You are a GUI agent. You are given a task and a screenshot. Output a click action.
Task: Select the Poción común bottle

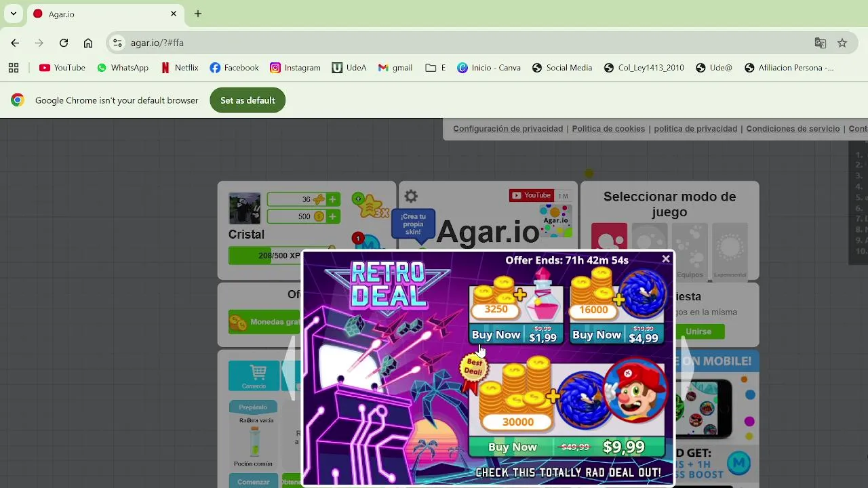point(254,441)
